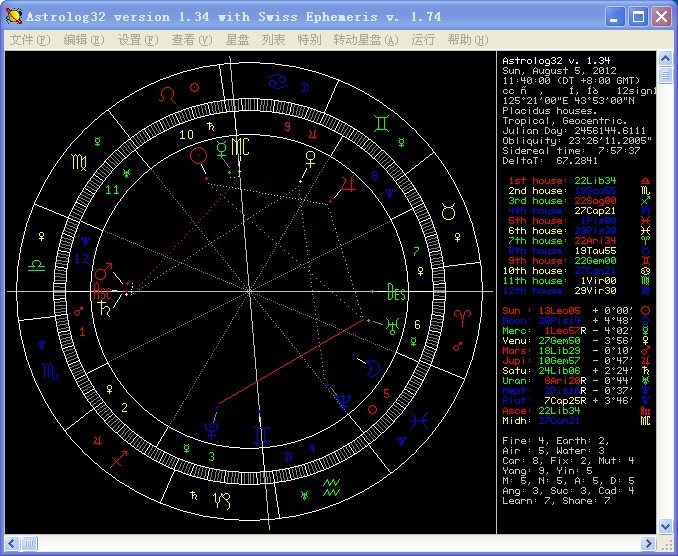Screen dimensions: 678x556
Task: Open the 文件(F) menu
Action: click(29, 40)
